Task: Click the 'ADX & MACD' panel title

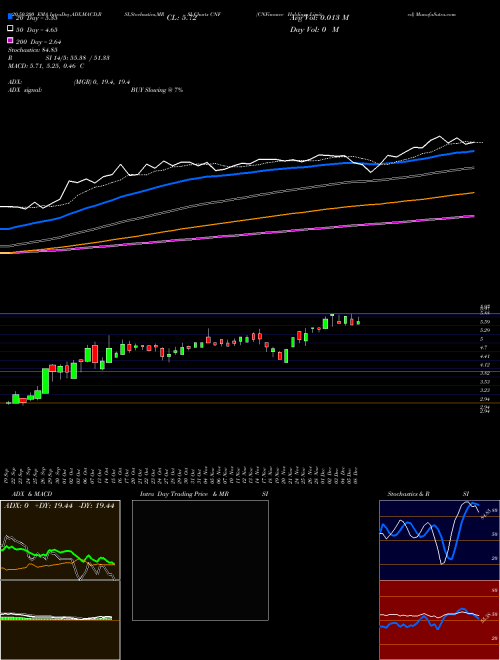Action: point(32,494)
